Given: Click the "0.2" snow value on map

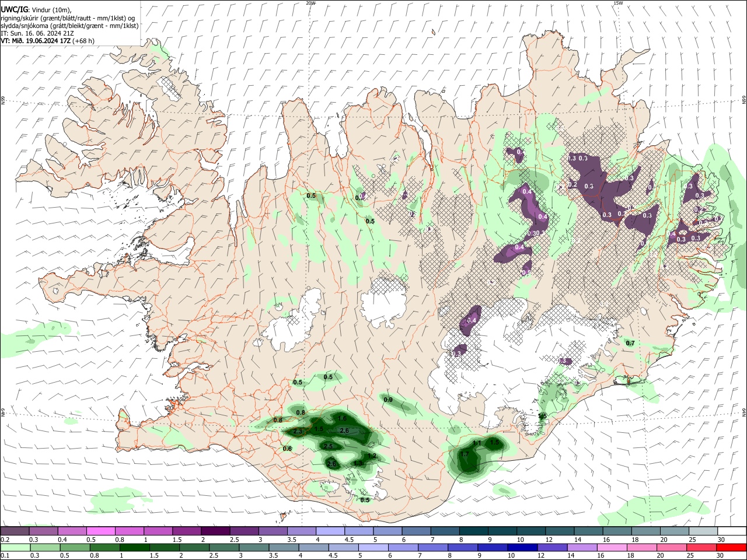Looking at the screenshot, I should [573, 185].
